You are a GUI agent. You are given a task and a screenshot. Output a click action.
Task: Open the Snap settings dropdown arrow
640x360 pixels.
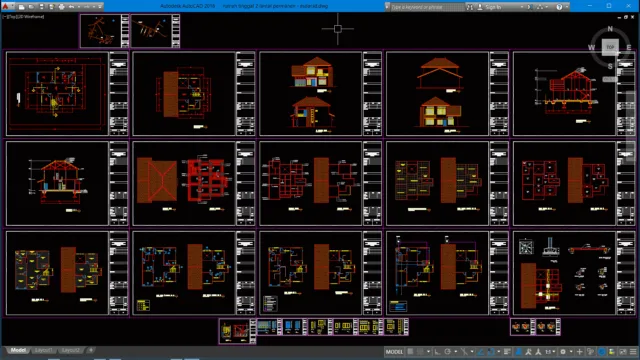429,352
